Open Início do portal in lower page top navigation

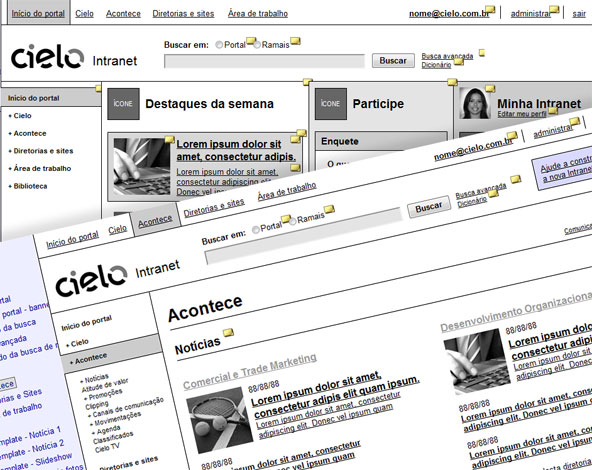72,239
